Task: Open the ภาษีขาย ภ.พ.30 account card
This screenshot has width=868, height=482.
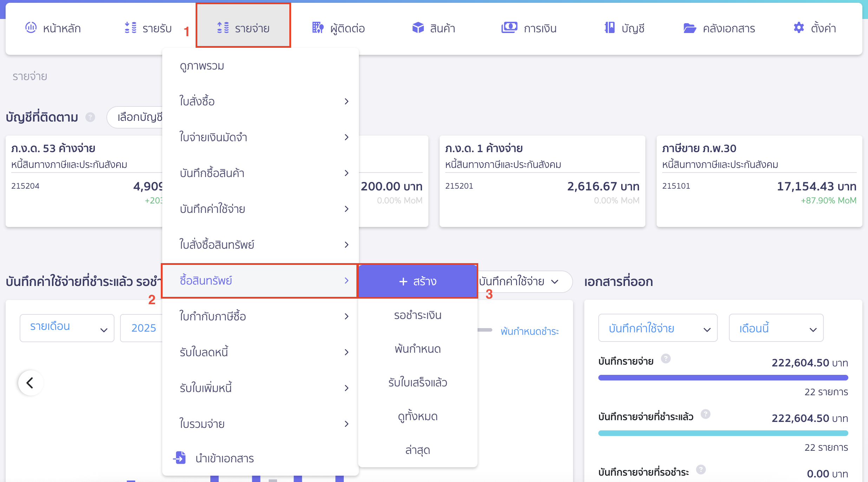Action: point(759,181)
